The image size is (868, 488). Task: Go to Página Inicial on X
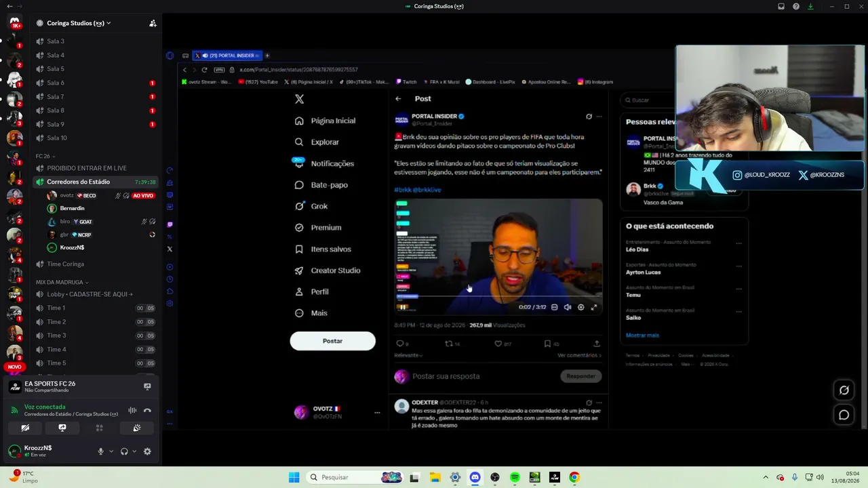click(325, 121)
